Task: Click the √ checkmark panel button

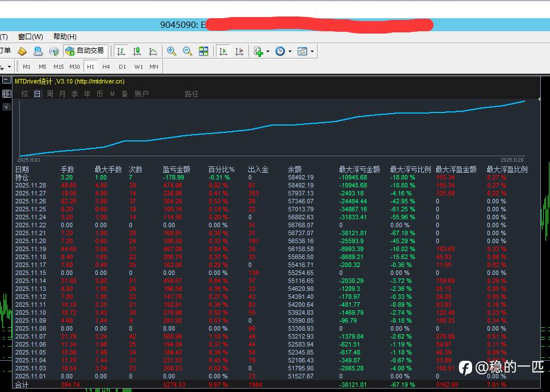Action: pyautogui.click(x=6, y=107)
